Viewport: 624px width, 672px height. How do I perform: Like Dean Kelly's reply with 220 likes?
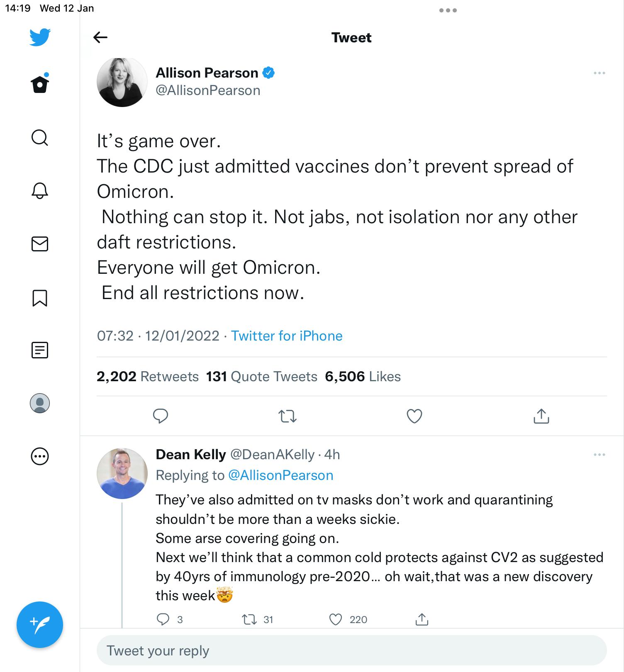coord(335,619)
